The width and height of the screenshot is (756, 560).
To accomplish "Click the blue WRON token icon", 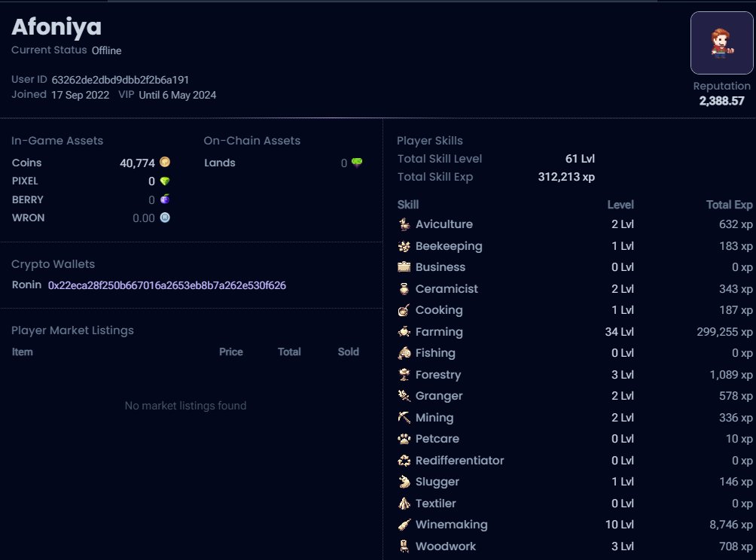I will 165,218.
